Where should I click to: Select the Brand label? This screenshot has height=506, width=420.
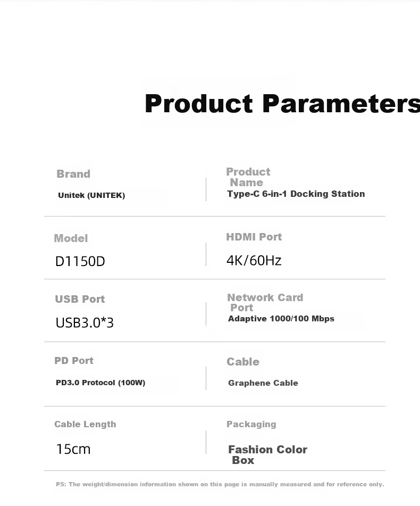point(73,174)
